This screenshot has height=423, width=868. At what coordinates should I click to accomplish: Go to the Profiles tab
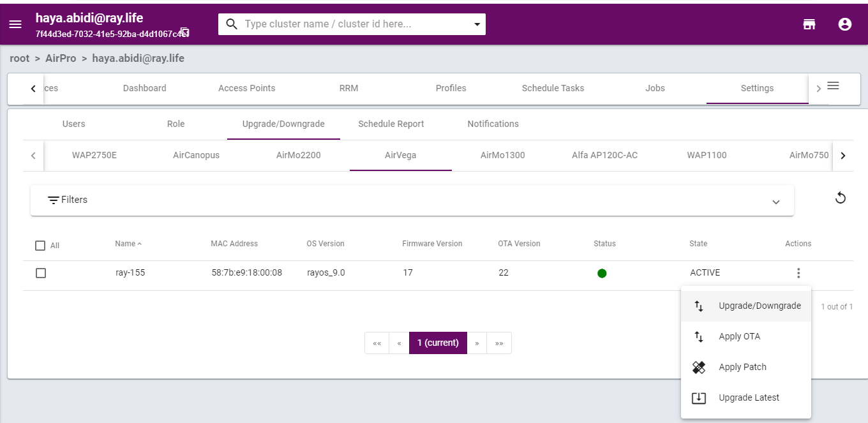point(451,88)
